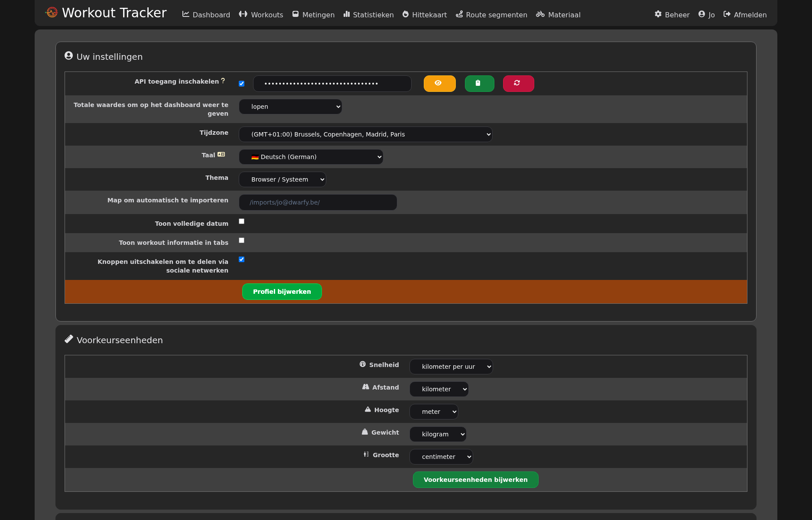
Task: Open the Tijdzone dropdown
Action: pyautogui.click(x=365, y=134)
